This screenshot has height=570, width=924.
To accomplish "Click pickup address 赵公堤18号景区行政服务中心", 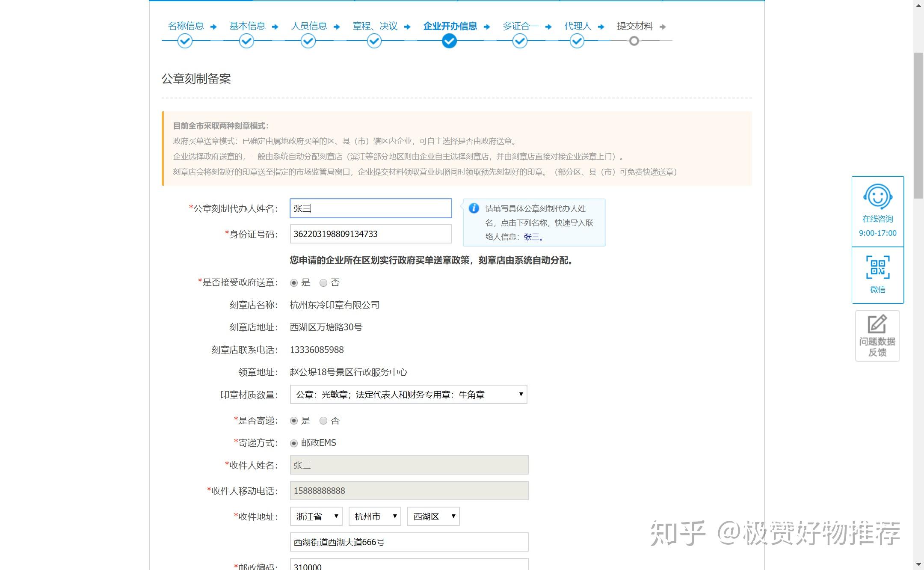I will tap(349, 372).
